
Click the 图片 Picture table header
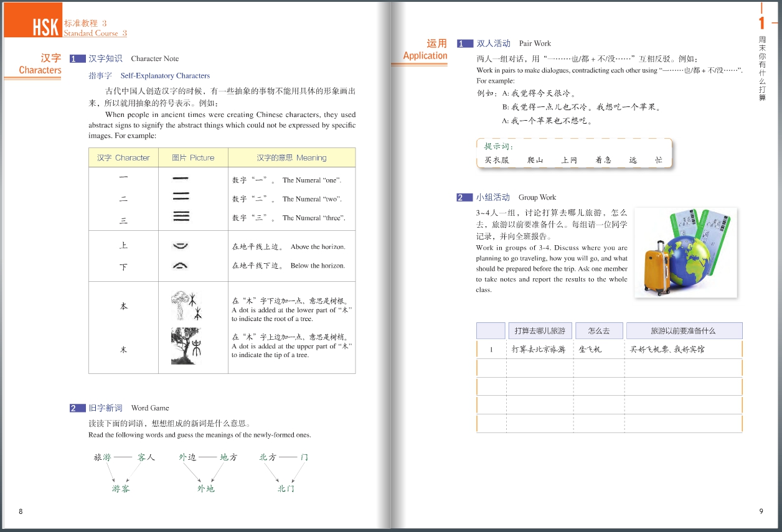(x=193, y=157)
